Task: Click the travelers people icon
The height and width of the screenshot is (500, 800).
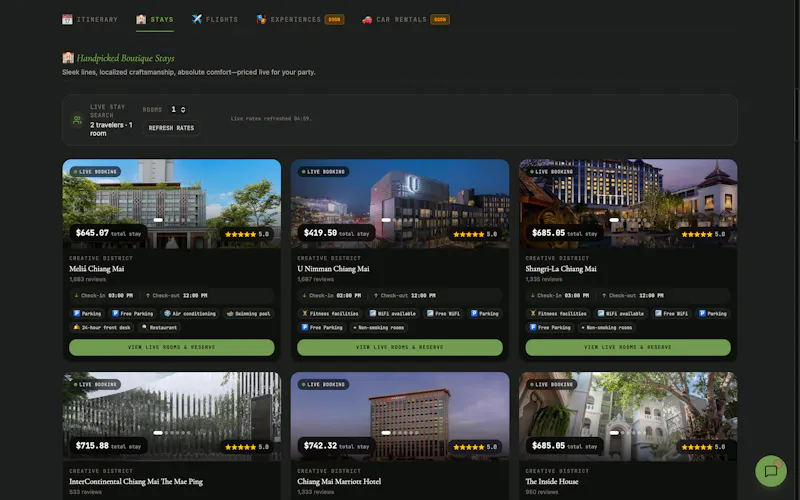Action: coord(77,120)
